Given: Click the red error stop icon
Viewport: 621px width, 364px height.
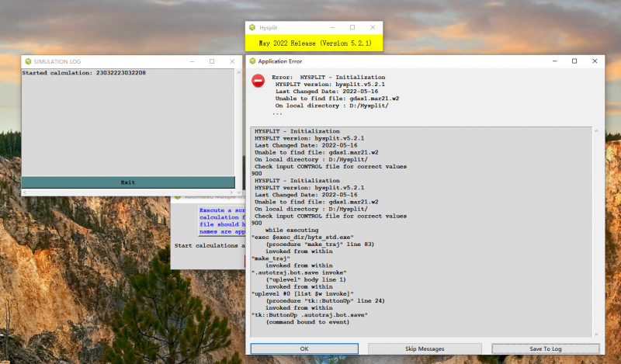Looking at the screenshot, I should [x=258, y=81].
